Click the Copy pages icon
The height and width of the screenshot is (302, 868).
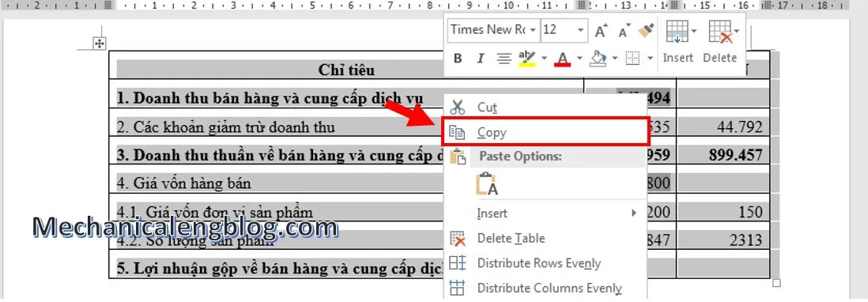click(457, 132)
